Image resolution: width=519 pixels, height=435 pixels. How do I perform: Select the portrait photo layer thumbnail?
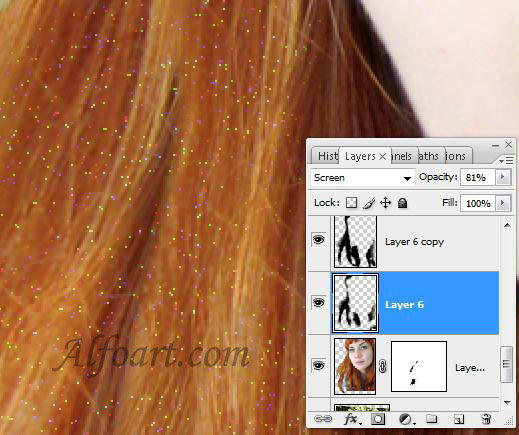click(x=355, y=366)
